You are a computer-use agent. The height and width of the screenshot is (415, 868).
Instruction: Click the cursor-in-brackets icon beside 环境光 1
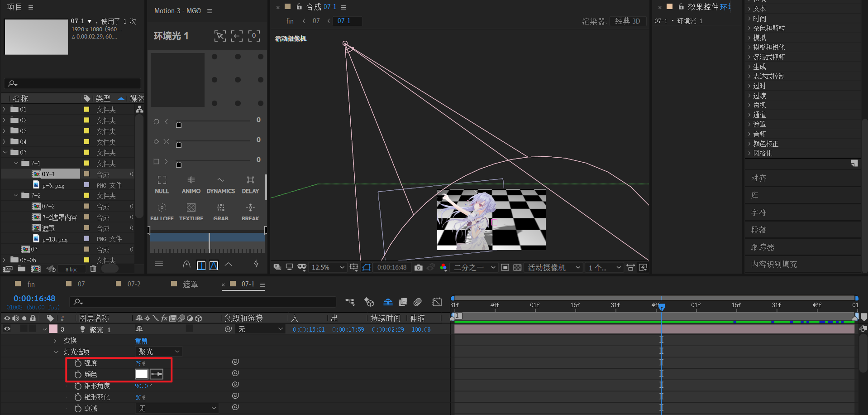(x=220, y=36)
